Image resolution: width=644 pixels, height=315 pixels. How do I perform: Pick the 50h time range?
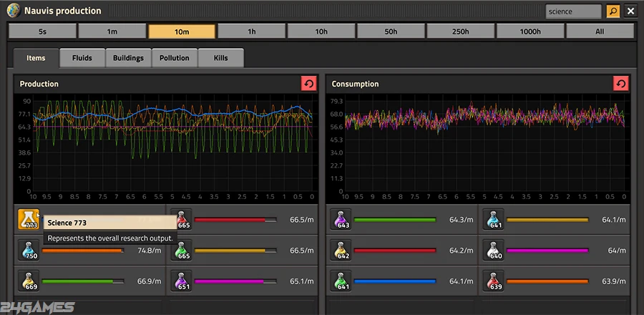tap(391, 31)
